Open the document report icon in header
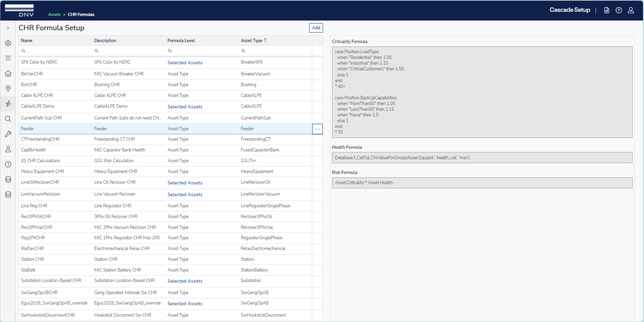Viewport: 644px width, 322px height. tap(607, 10)
